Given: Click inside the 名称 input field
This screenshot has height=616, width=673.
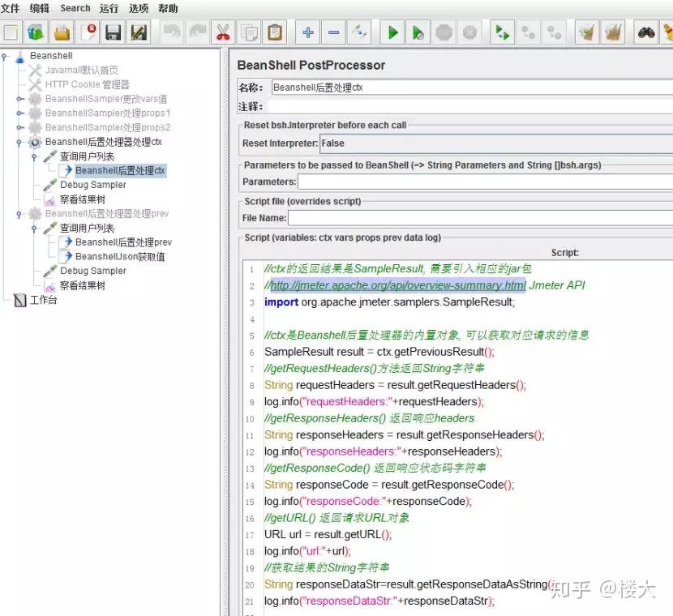Looking at the screenshot, I should click(x=405, y=87).
